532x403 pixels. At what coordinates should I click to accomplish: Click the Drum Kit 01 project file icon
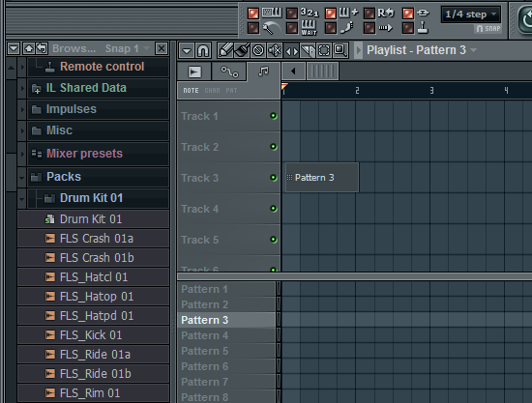tap(50, 219)
